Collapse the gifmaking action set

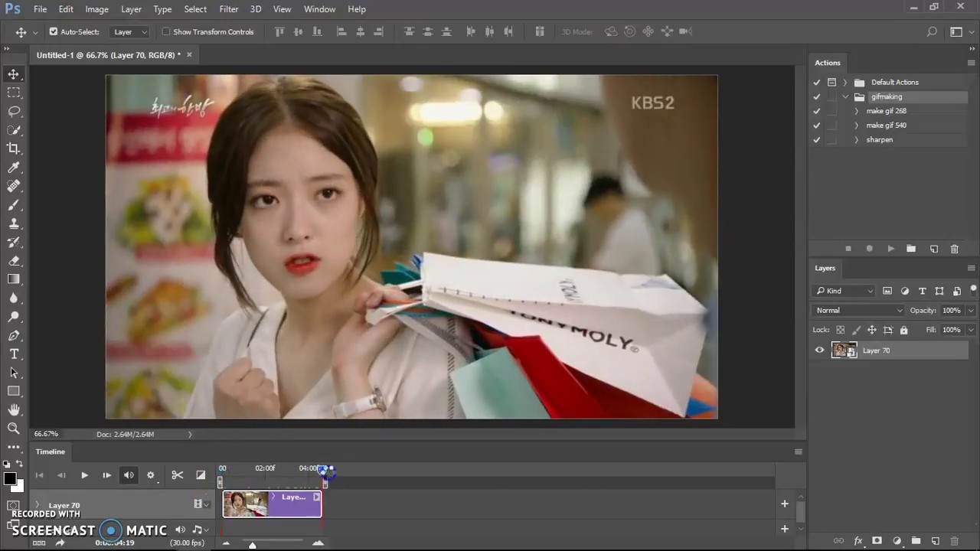(x=845, y=97)
